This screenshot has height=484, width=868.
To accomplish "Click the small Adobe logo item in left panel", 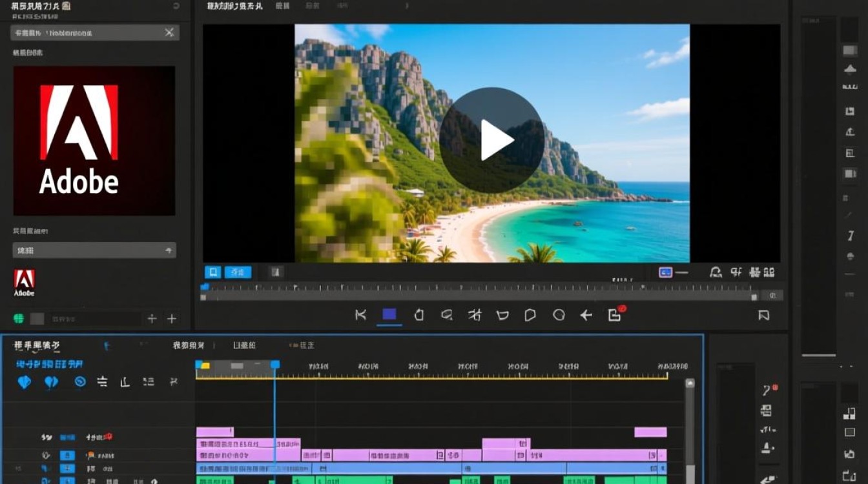I will tap(25, 283).
